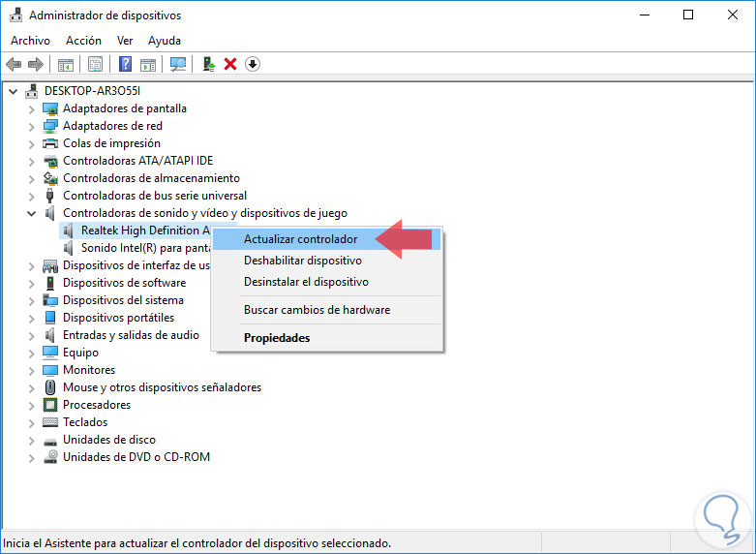Click the red X uninstall device icon
Screen dimensions: 756x554
[230, 64]
